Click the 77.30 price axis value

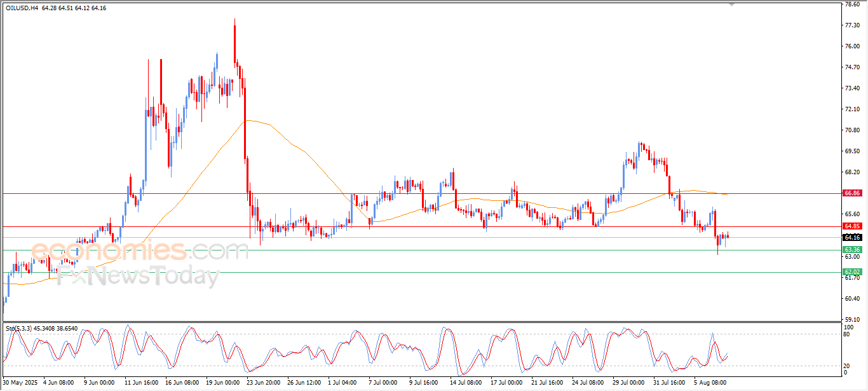click(x=852, y=25)
